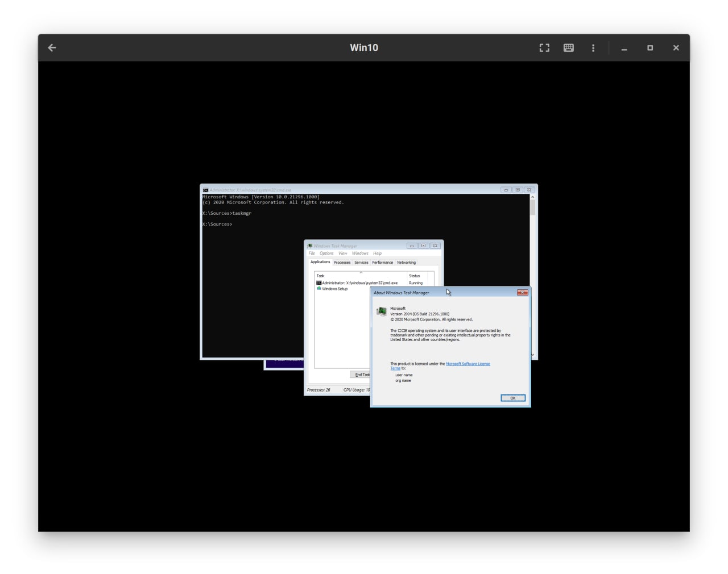Switch to the Services tab
This screenshot has height=574, width=728.
(361, 263)
